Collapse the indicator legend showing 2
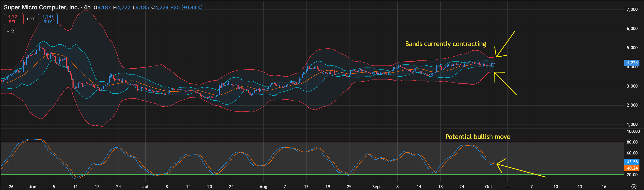Viewport: 644px width, 190px height. coord(10,32)
